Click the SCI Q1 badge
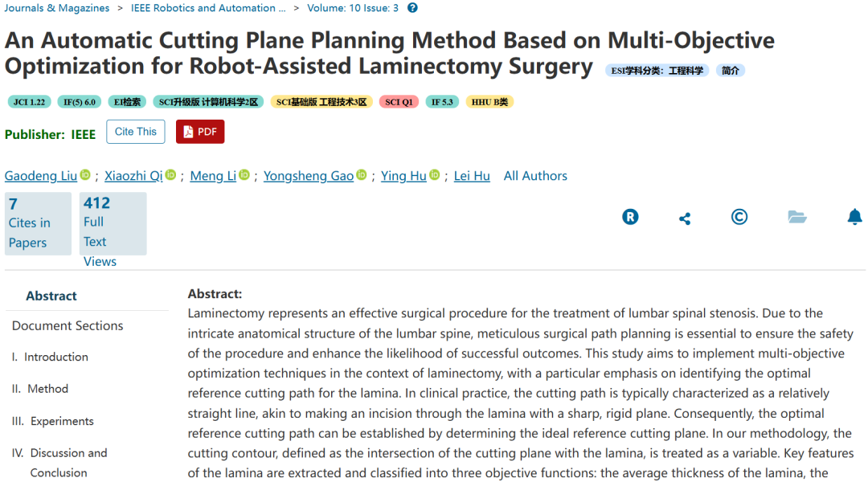 click(399, 102)
